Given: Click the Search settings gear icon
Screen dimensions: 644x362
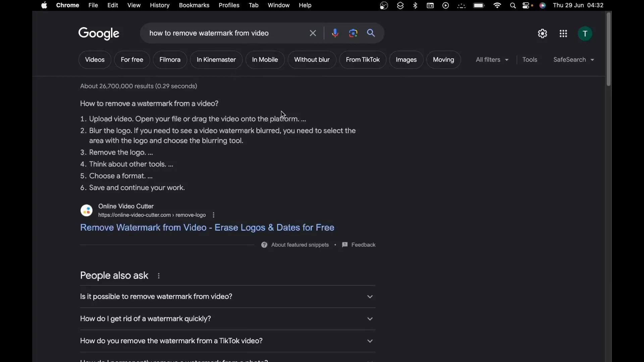Looking at the screenshot, I should coord(542,33).
